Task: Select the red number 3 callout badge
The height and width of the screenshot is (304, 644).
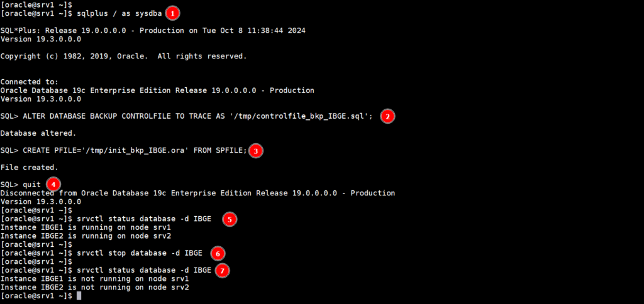Action: click(256, 151)
